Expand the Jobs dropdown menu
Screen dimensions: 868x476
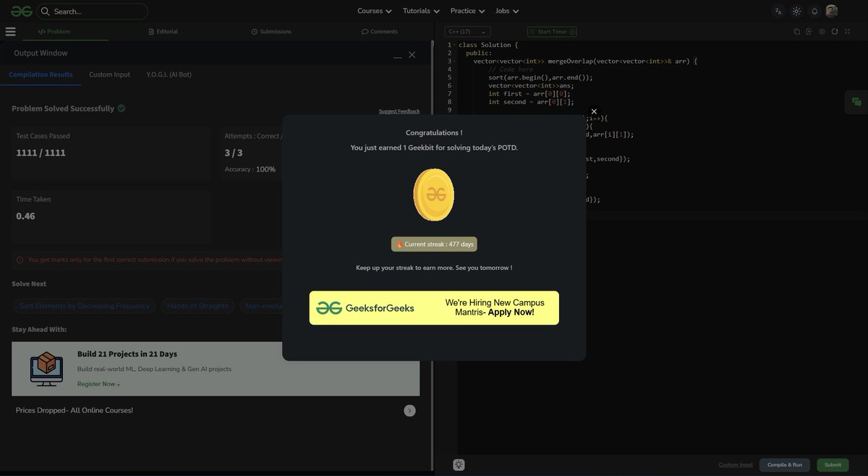507,11
